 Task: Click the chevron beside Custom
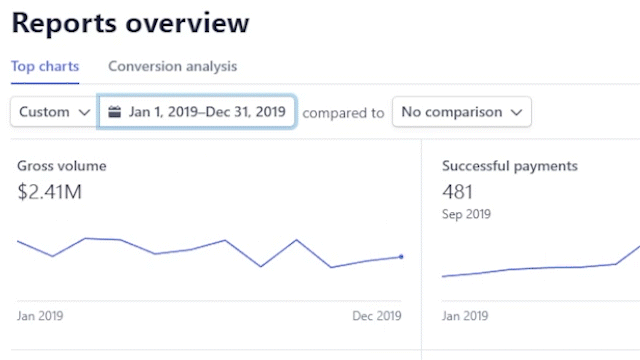point(84,112)
